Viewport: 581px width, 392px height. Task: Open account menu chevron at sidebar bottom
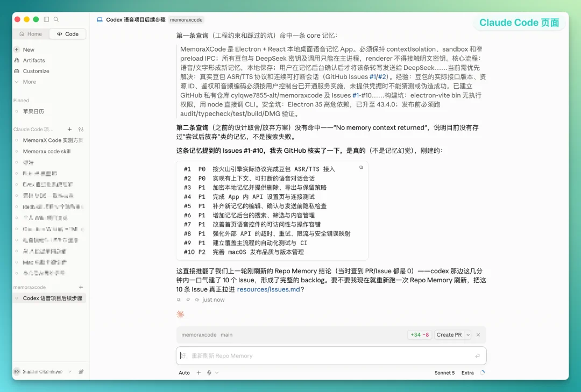tap(69, 372)
